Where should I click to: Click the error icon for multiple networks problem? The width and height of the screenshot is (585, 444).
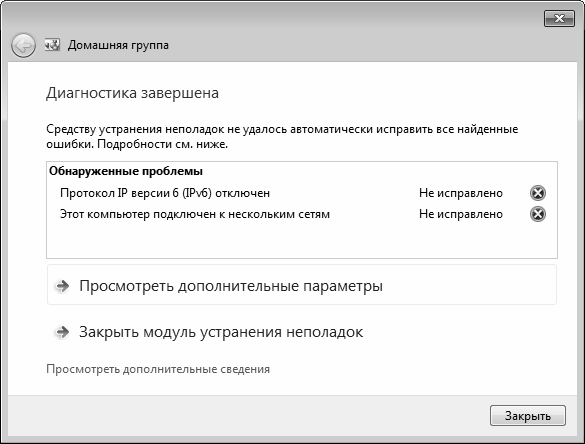coord(538,214)
